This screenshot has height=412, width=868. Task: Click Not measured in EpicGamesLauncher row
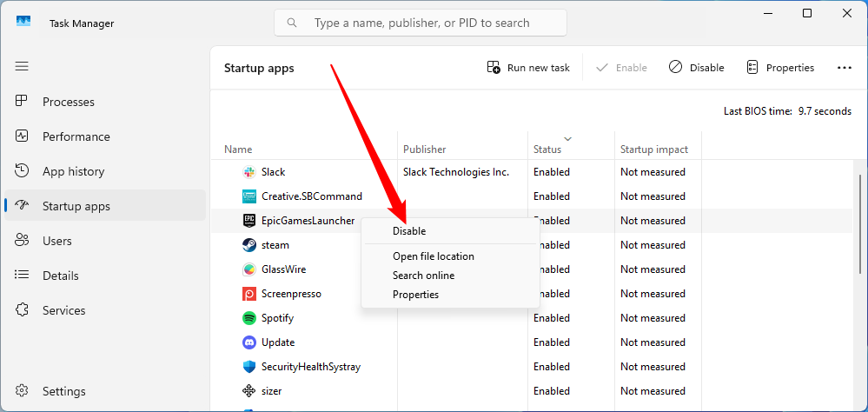click(x=653, y=221)
